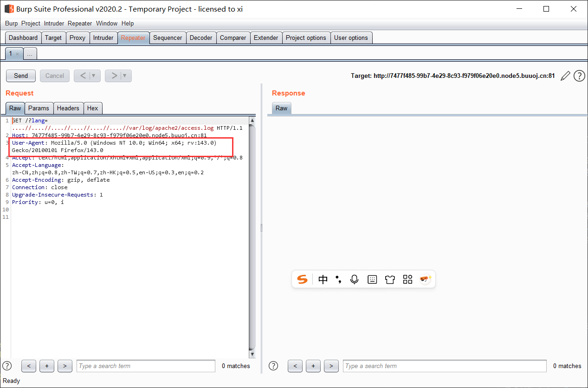Click the Target URL text
The width and height of the screenshot is (588, 388).
pos(453,76)
